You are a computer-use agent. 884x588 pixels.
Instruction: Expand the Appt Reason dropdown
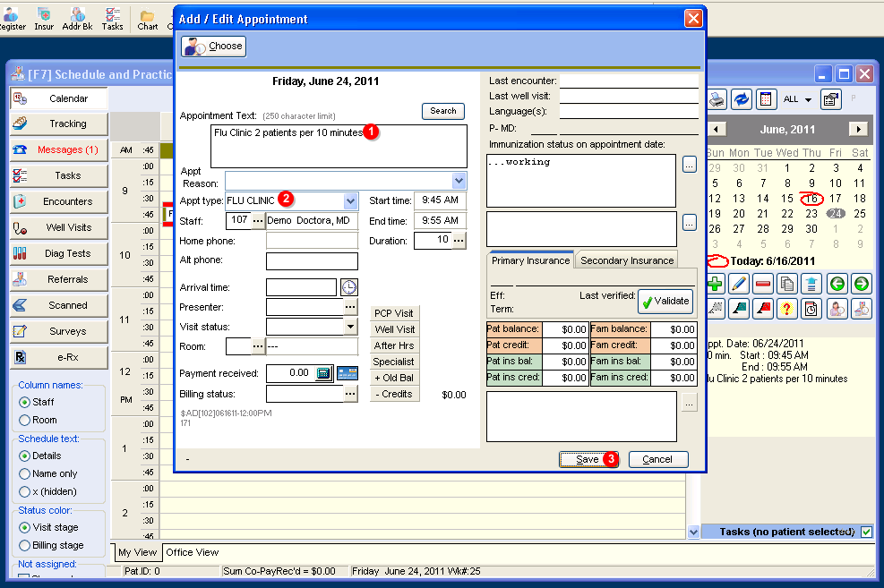(x=459, y=181)
